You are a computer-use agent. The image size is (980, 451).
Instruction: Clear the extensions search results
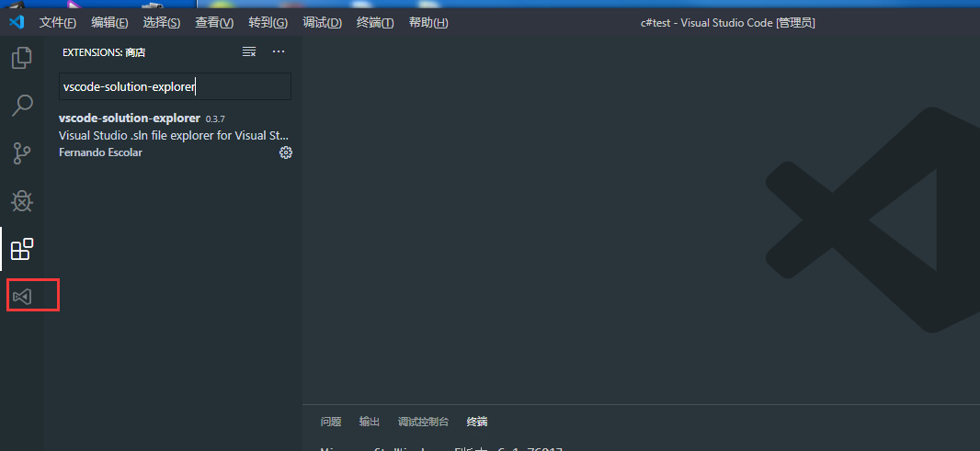click(x=249, y=51)
